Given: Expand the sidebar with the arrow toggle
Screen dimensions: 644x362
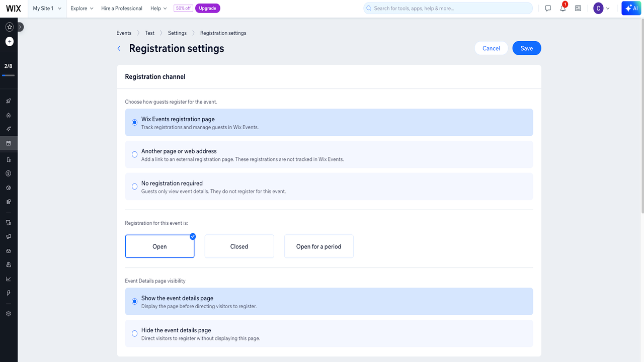Looking at the screenshot, I should tap(20, 27).
